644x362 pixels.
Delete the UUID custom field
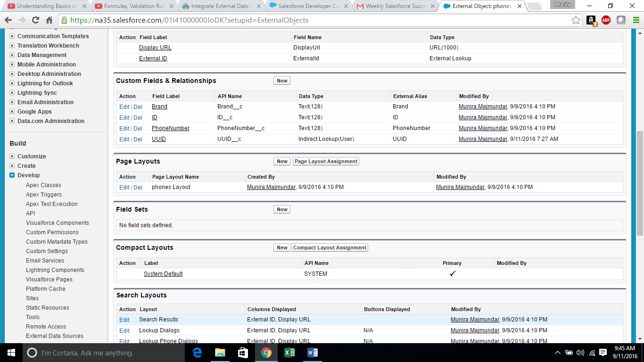click(138, 140)
